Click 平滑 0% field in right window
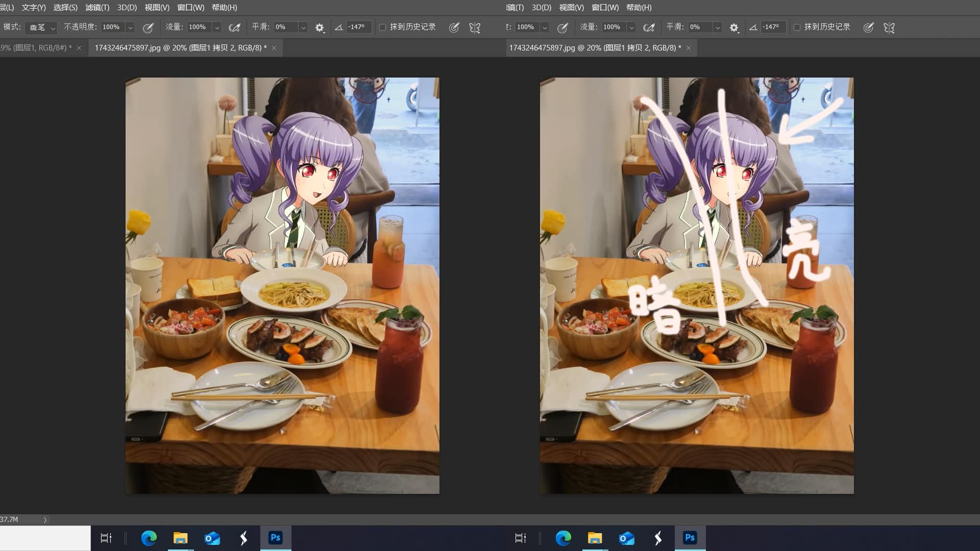Viewport: 980px width, 551px height. (700, 27)
